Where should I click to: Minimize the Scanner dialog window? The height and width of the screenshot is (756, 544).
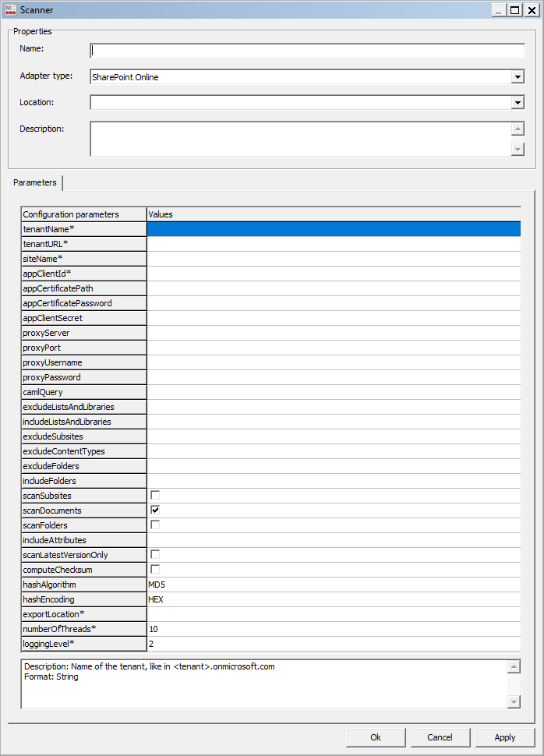coord(498,10)
